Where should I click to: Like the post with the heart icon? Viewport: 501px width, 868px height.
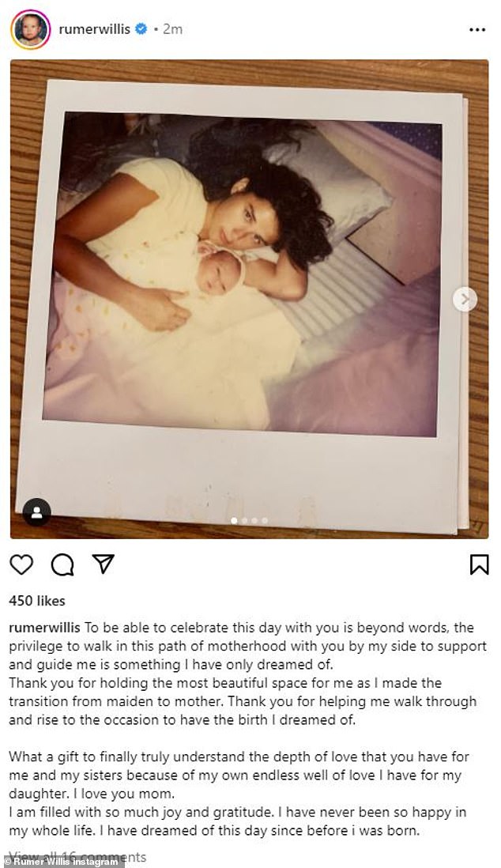(21, 564)
